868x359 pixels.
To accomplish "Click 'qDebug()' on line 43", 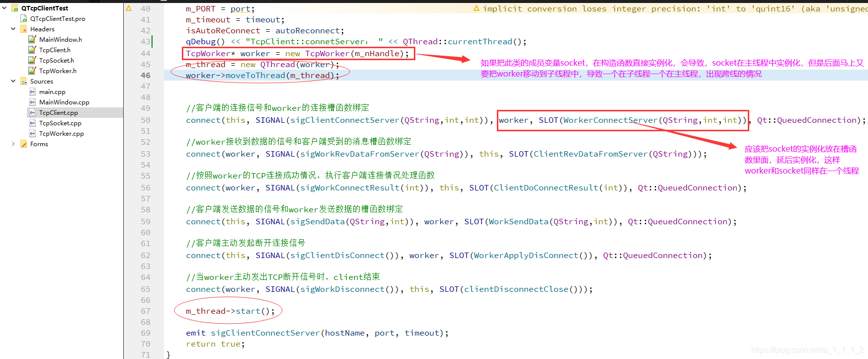I will pyautogui.click(x=205, y=41).
